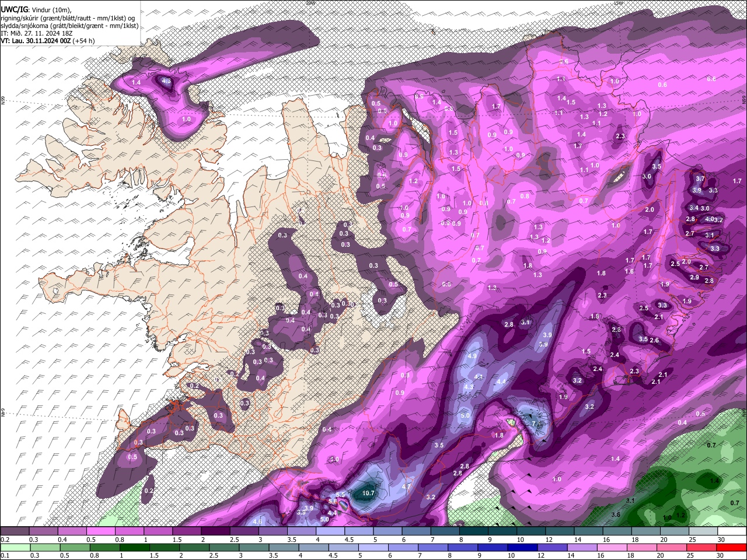Screen dimensions: 747x560
Task: Click the 'rigning/skúrir' legend description line
Action: 68,17
